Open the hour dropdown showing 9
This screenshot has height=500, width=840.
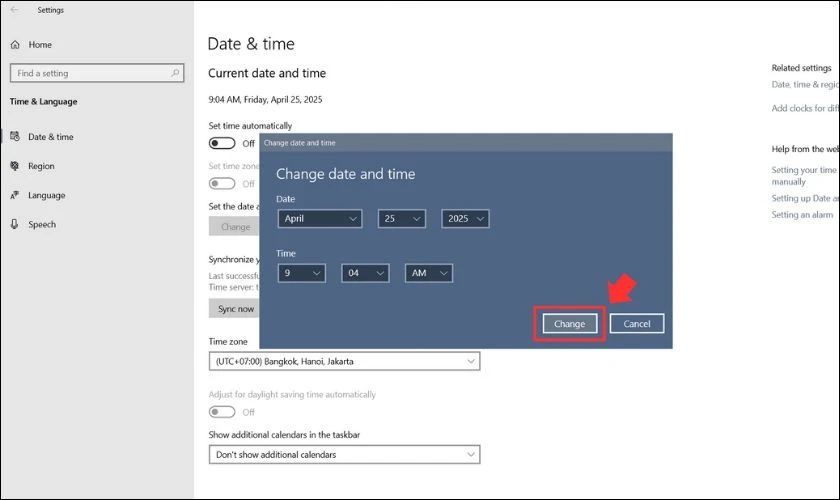(x=302, y=273)
